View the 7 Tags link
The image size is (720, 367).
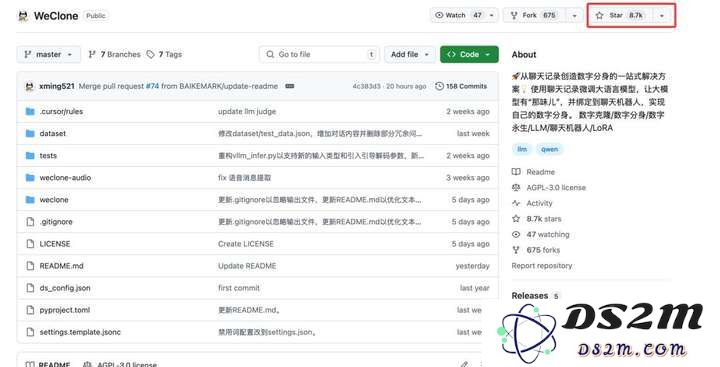pos(164,54)
